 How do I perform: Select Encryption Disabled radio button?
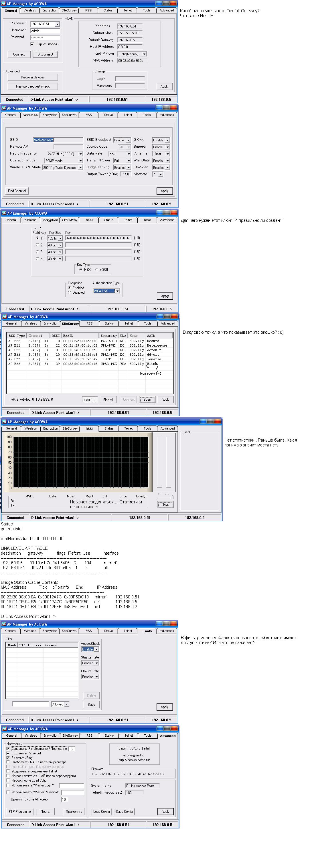tap(69, 292)
